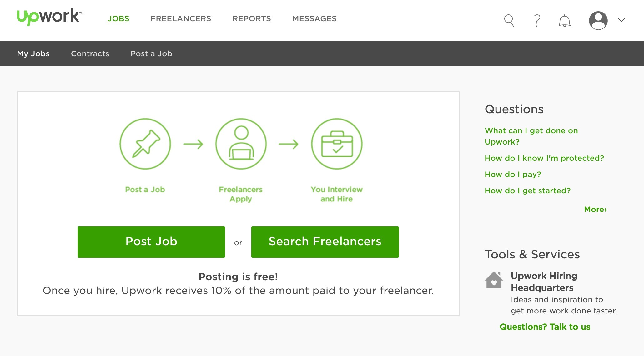644x356 pixels.
Task: Expand the account dropdown chevron
Action: 621,20
